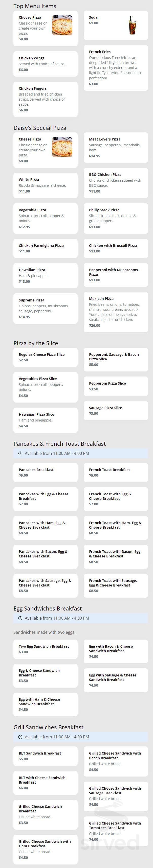Click the clock icon under Pancakes & French Toast Breakfast
This screenshot has width=153, height=868.
(x=20, y=453)
